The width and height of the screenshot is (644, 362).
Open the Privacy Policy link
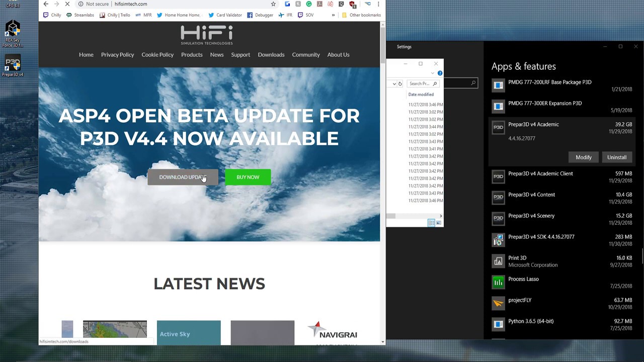[117, 54]
